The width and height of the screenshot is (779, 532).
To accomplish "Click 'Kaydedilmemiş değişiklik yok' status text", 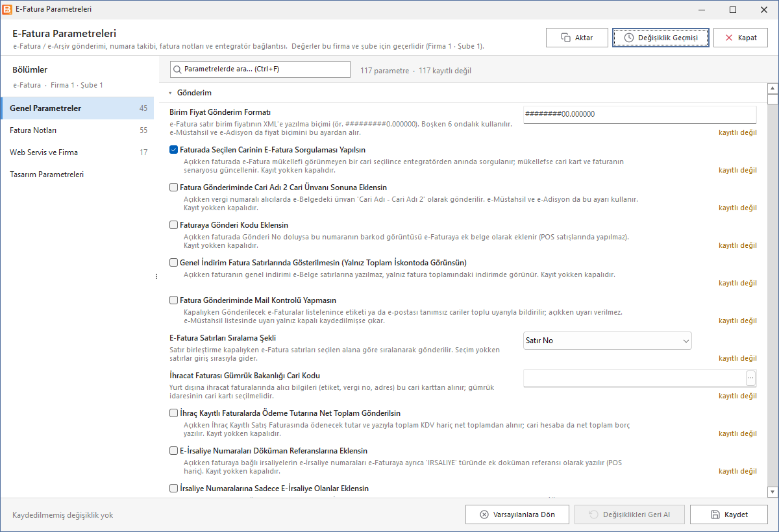I will click(63, 515).
